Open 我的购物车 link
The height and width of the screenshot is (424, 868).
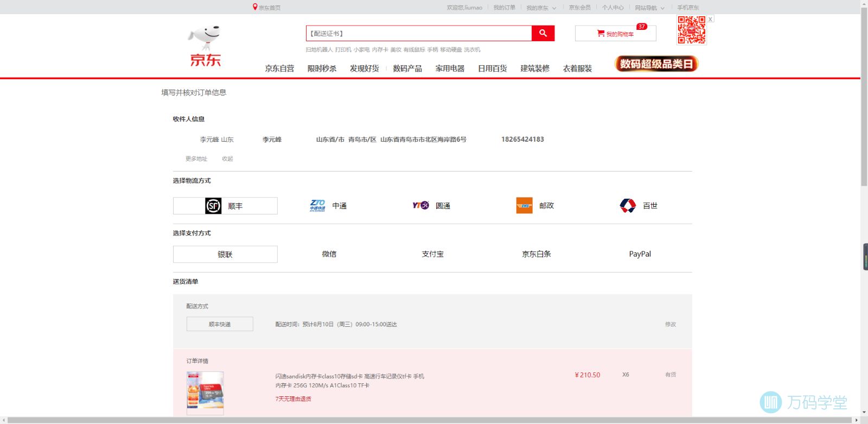coord(620,34)
